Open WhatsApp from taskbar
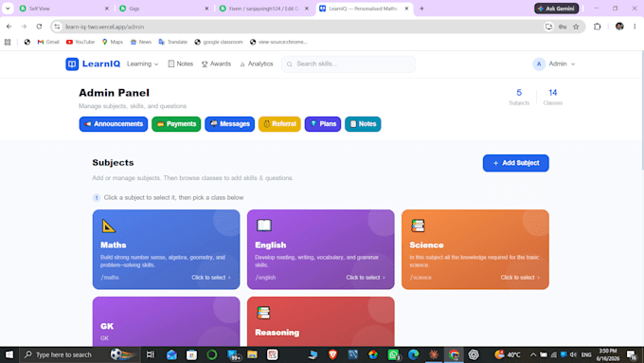The width and height of the screenshot is (644, 363). pos(393,354)
